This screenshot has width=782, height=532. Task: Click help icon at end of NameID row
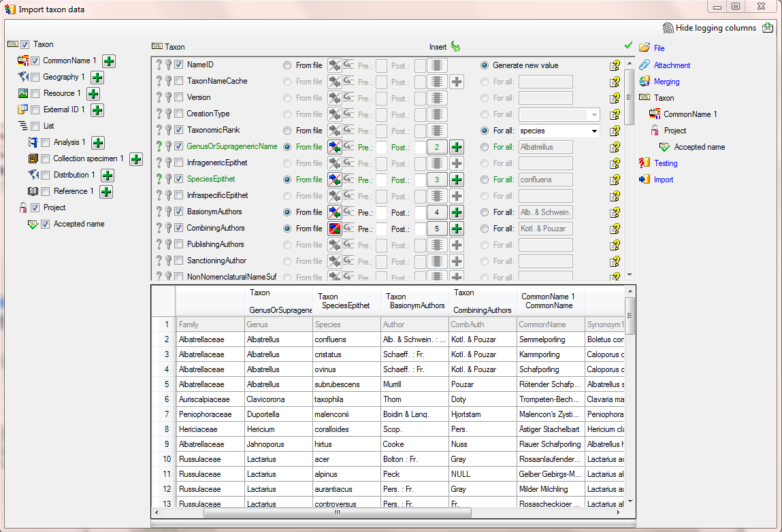[615, 65]
